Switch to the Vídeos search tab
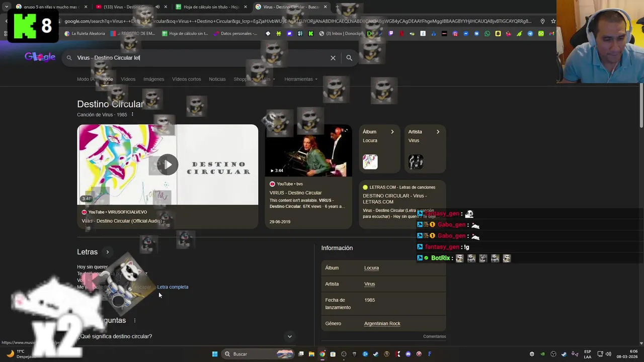This screenshot has height=362, width=644. (128, 79)
